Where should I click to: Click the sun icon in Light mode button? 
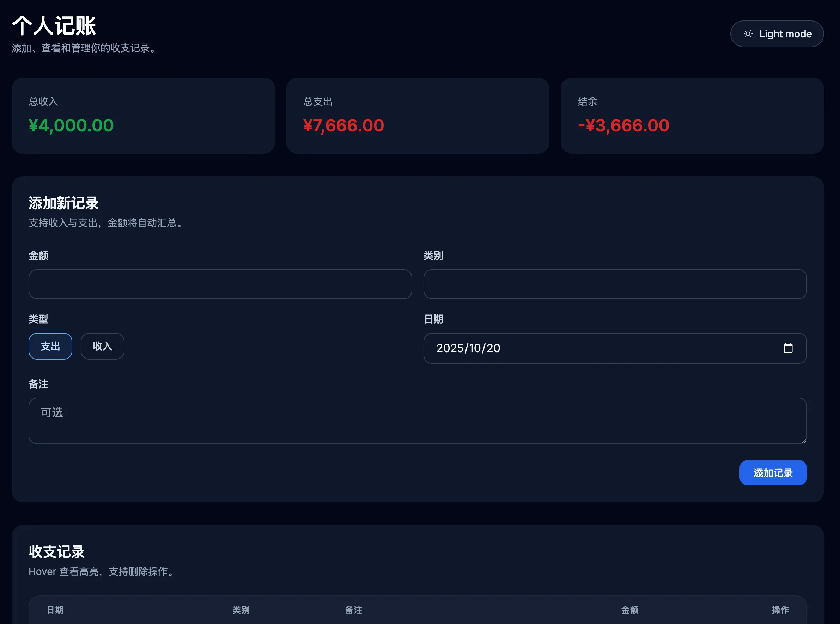tap(748, 34)
